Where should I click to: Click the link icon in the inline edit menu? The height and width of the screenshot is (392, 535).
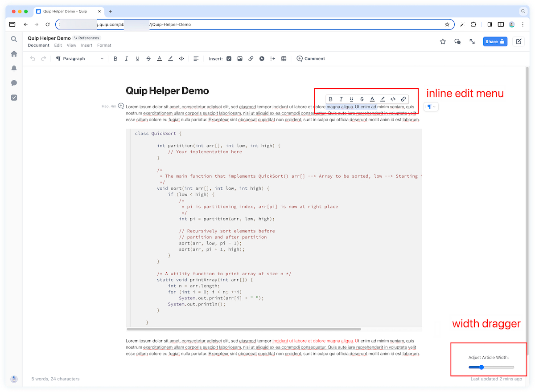pos(403,99)
